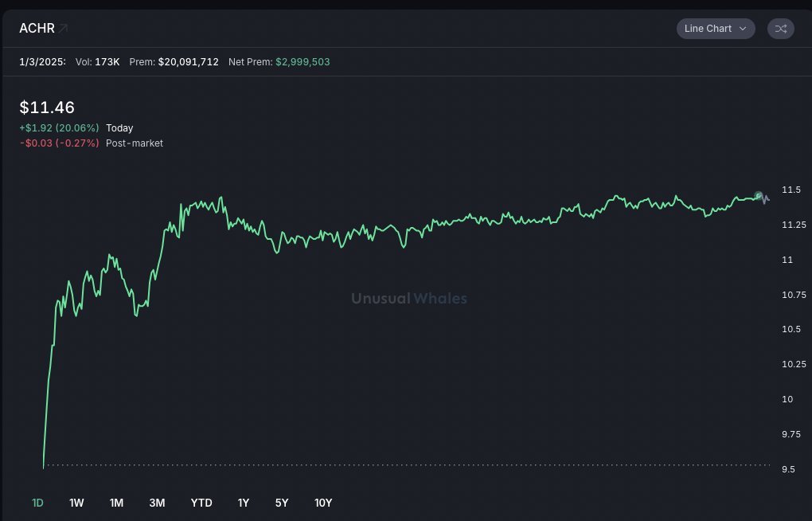
Task: Click the Unusual Whales watermark
Action: click(409, 299)
